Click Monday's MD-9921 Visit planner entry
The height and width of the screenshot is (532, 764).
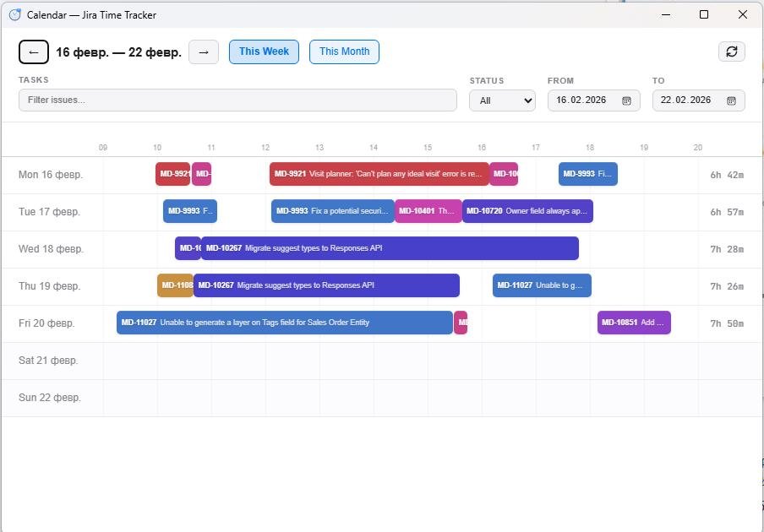coord(379,174)
